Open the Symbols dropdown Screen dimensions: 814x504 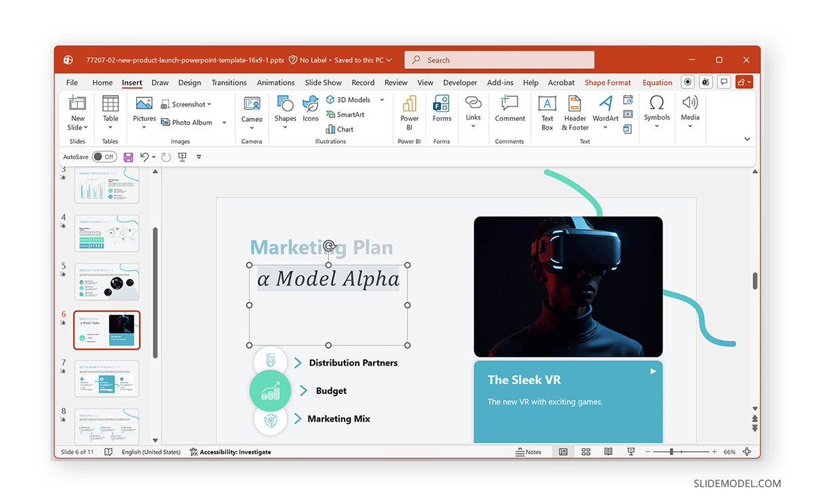657,126
